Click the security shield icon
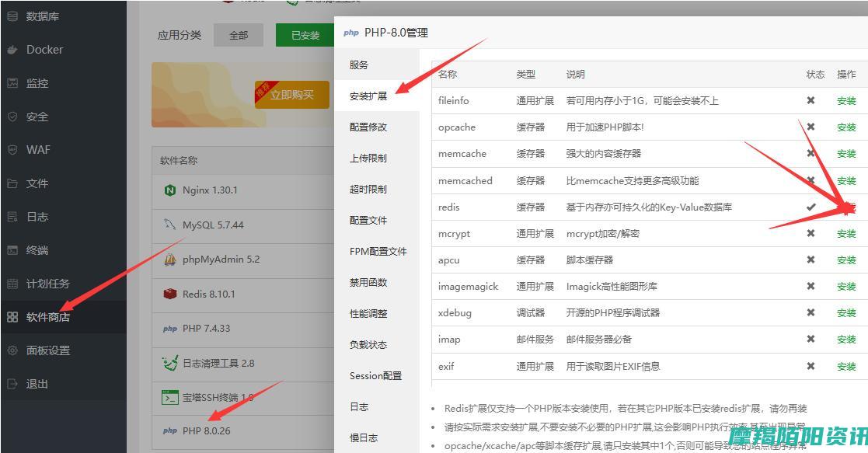868x453 pixels. (x=12, y=117)
